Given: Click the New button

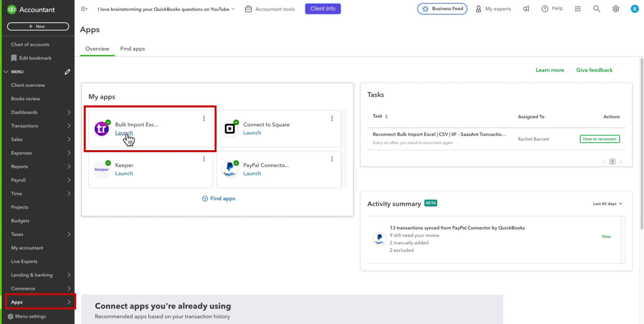Looking at the screenshot, I should click(x=38, y=26).
